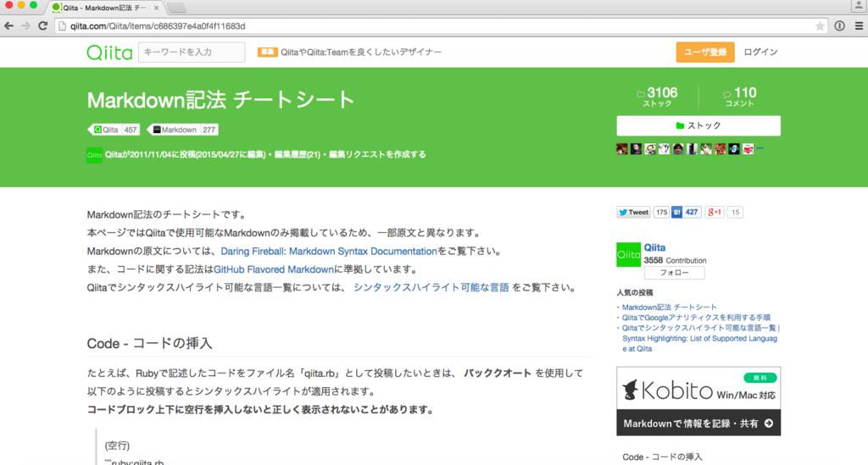
Task: Click the Kobito Win/Mac advertisement banner
Action: pos(698,401)
